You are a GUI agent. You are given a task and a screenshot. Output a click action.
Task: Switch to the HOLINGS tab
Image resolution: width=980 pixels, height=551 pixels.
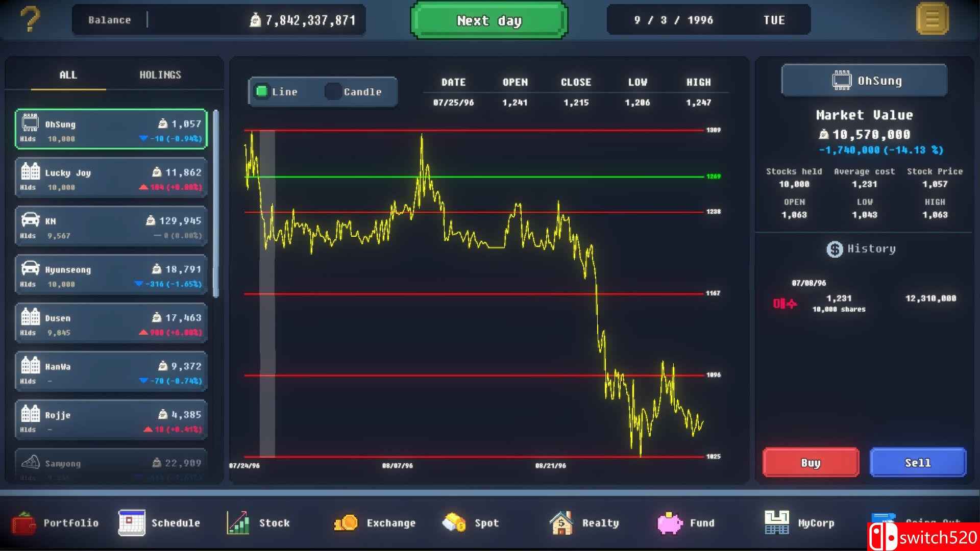pyautogui.click(x=160, y=75)
